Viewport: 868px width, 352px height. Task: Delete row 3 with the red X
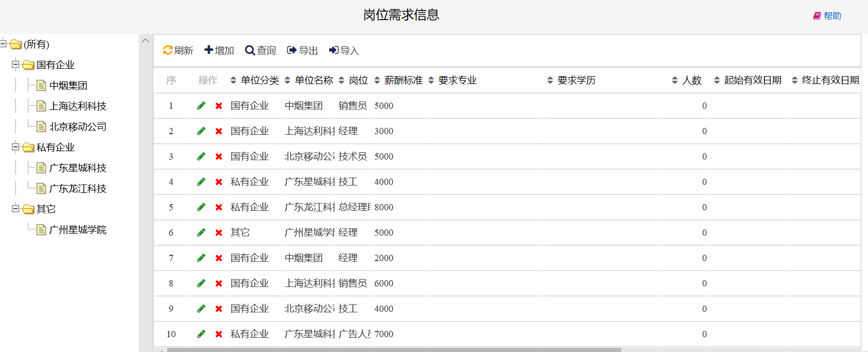[x=219, y=157]
